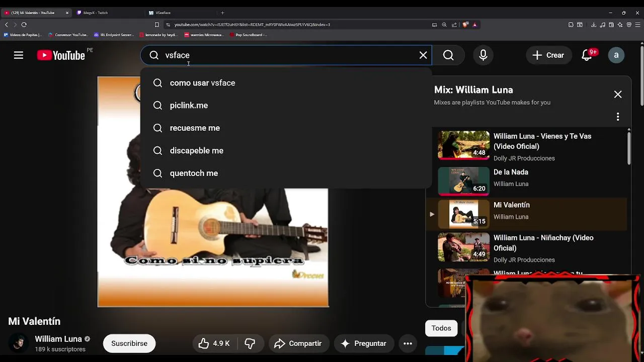Reload the page

click(24, 25)
